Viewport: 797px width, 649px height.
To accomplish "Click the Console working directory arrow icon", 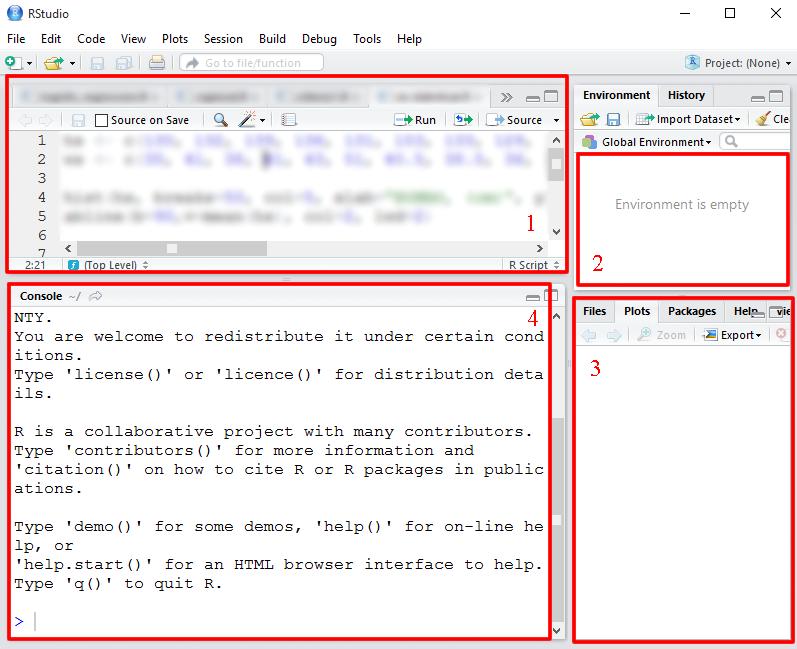I will coord(95,296).
